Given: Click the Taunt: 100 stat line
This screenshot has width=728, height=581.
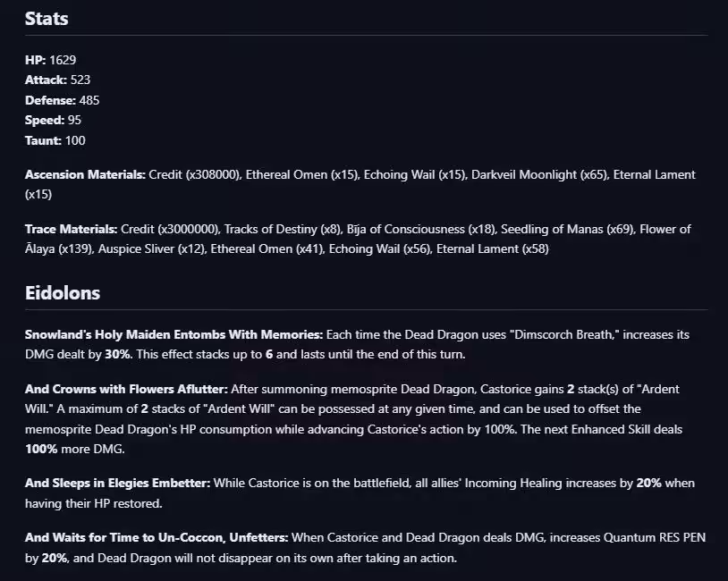Looking at the screenshot, I should (x=55, y=140).
